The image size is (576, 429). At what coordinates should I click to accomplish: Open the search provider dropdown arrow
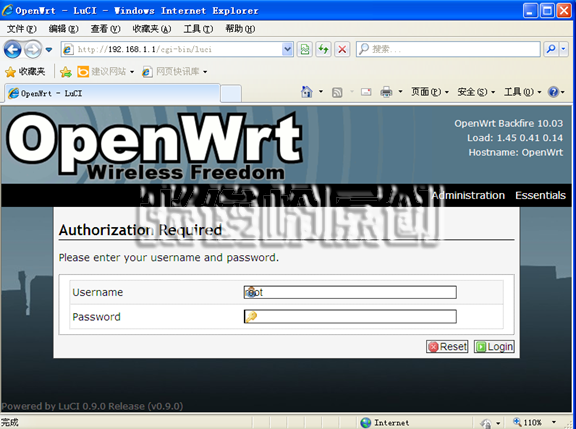[564, 49]
